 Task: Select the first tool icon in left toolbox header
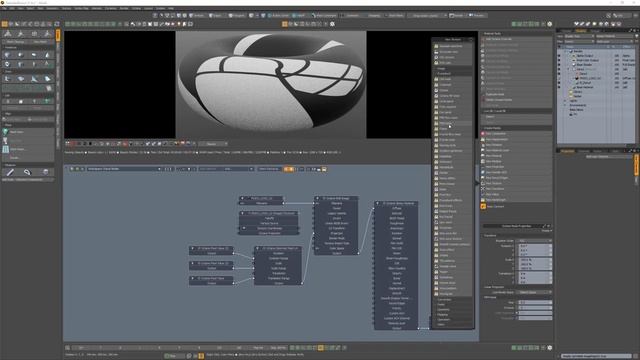tap(8, 33)
